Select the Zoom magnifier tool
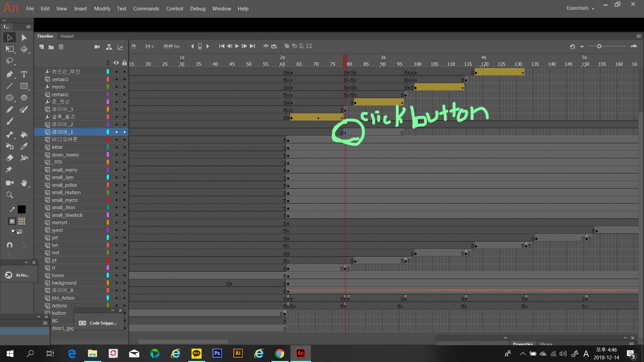The width and height of the screenshot is (644, 362). pos(9,195)
